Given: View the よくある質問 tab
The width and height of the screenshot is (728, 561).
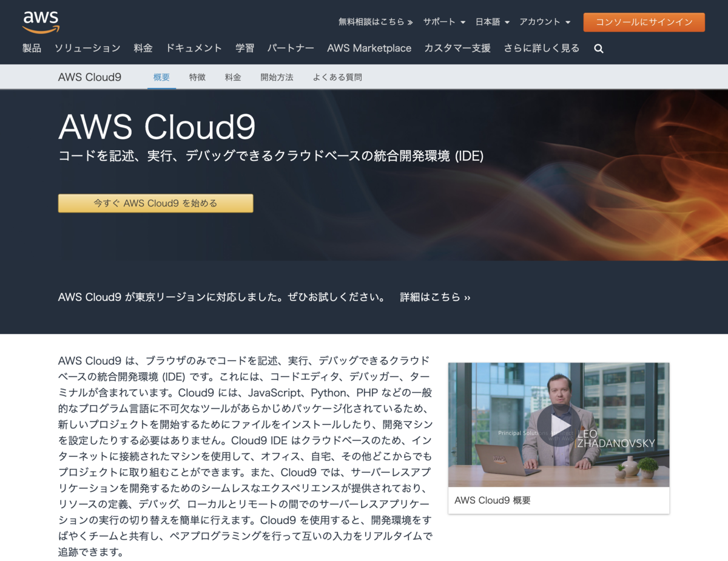Looking at the screenshot, I should (x=337, y=77).
